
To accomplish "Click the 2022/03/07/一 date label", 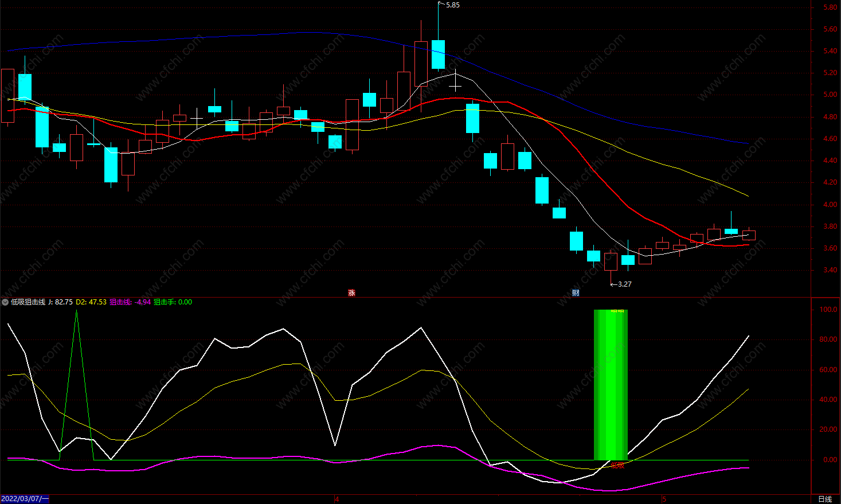I will click(x=25, y=499).
